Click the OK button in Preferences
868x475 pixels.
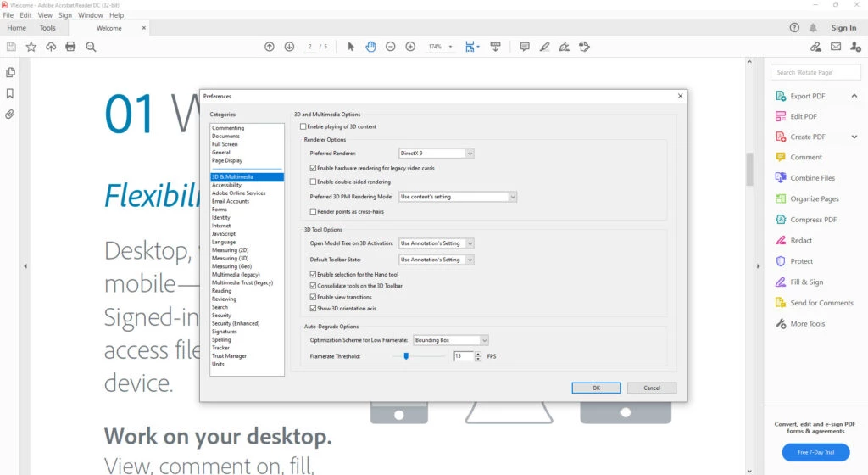[x=596, y=388]
